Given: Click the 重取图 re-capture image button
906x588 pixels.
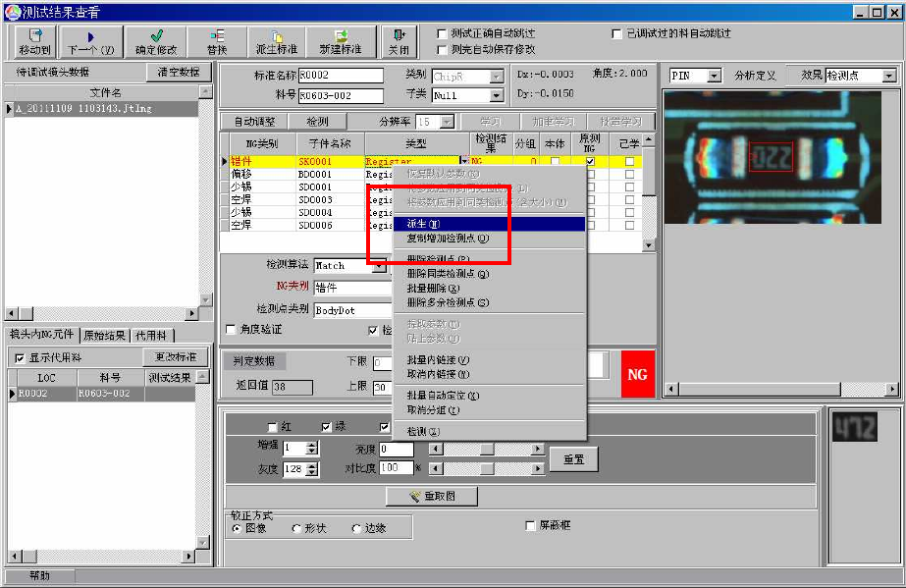Looking at the screenshot, I should coord(432,496).
